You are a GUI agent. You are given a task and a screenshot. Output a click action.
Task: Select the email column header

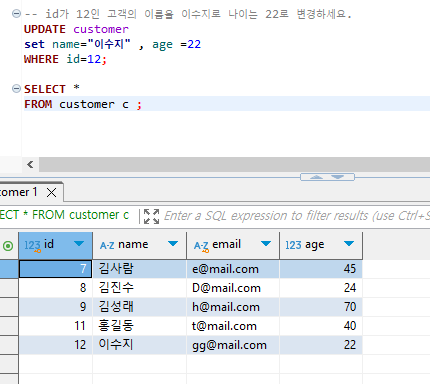pos(233,245)
